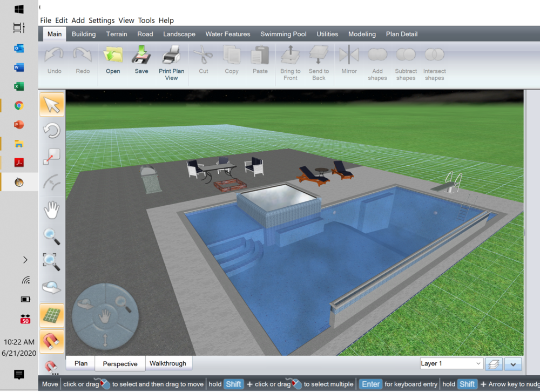Open the Layer 1 dropdown
This screenshot has height=392, width=540.
click(x=451, y=364)
